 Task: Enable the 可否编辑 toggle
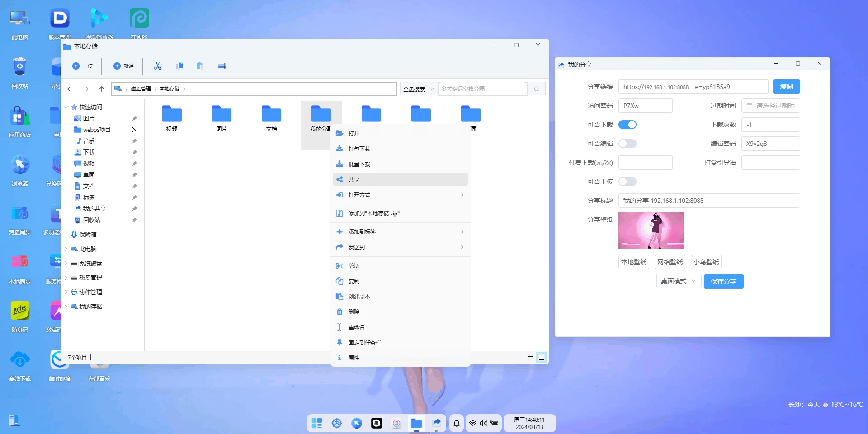[627, 144]
